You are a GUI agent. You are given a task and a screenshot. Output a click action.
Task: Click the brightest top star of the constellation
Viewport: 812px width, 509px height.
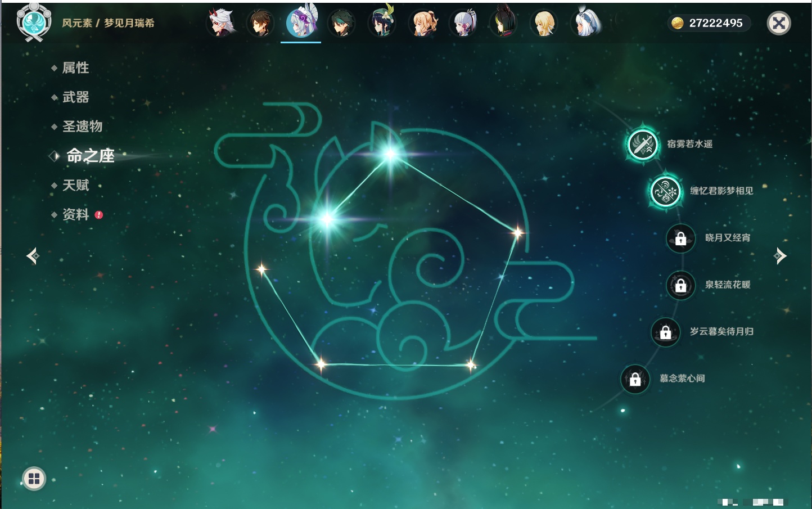click(x=390, y=153)
